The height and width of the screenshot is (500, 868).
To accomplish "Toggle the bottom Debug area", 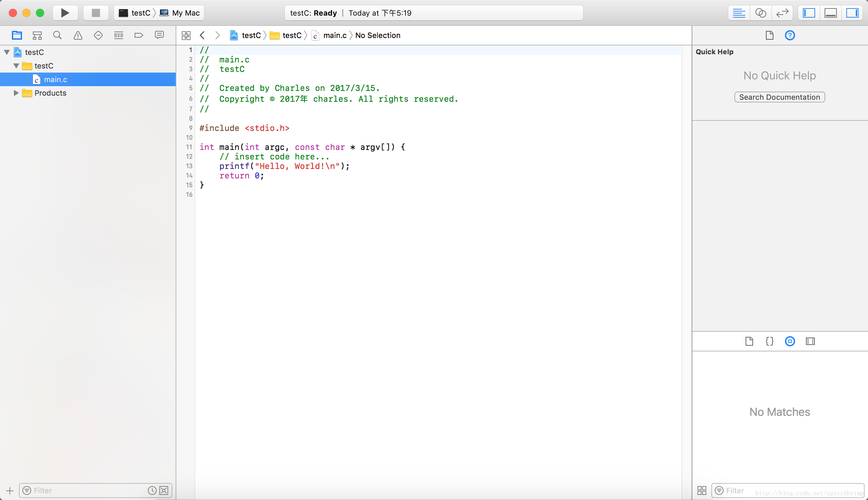I will (831, 13).
